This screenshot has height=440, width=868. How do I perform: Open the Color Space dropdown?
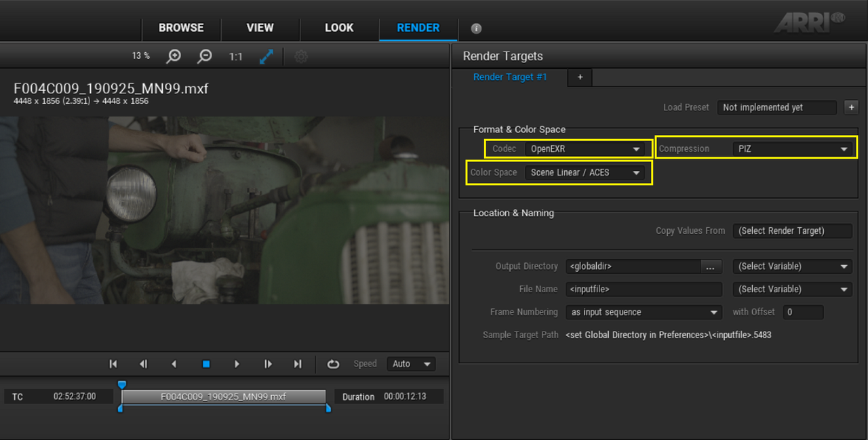[x=585, y=173]
